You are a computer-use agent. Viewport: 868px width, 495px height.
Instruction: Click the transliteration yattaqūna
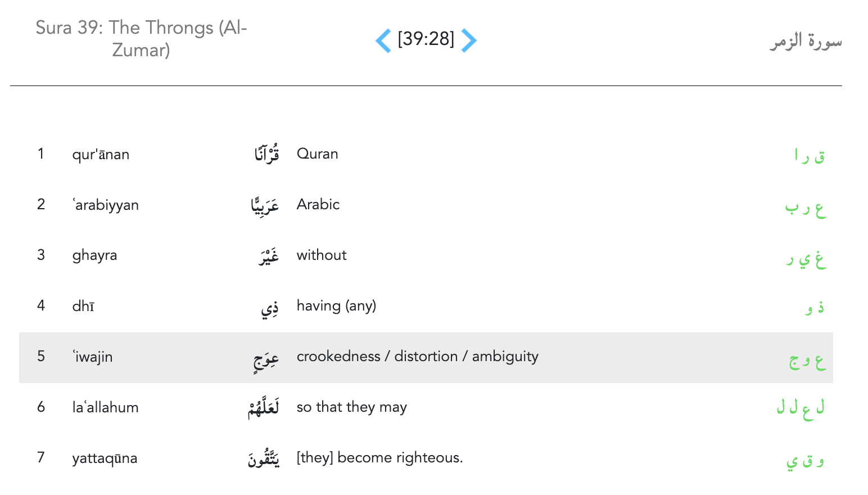pos(105,458)
